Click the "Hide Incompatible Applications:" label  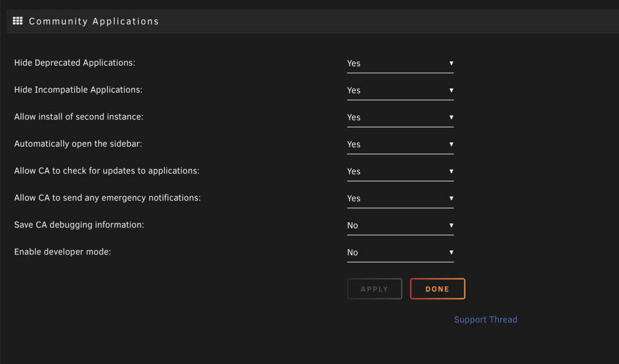coord(78,90)
